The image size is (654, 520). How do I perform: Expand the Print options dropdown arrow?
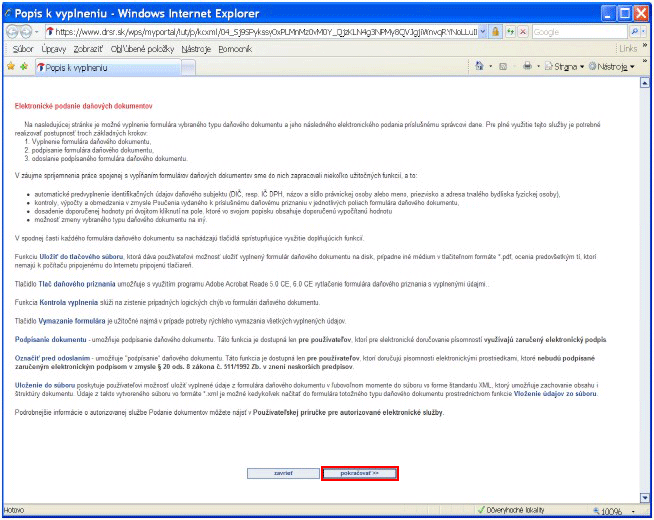pyautogui.click(x=538, y=66)
